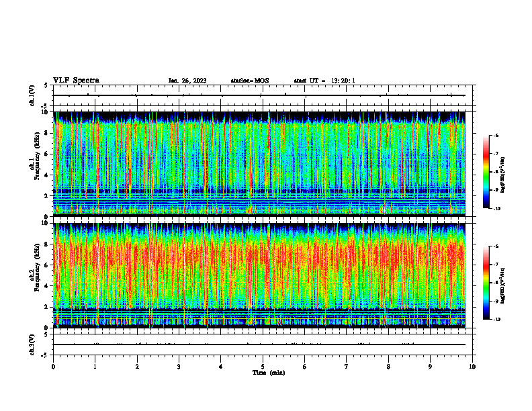The width and height of the screenshot is (532, 411).
Task: Click the ch.3 voltage waveform trace
Action: point(259,345)
